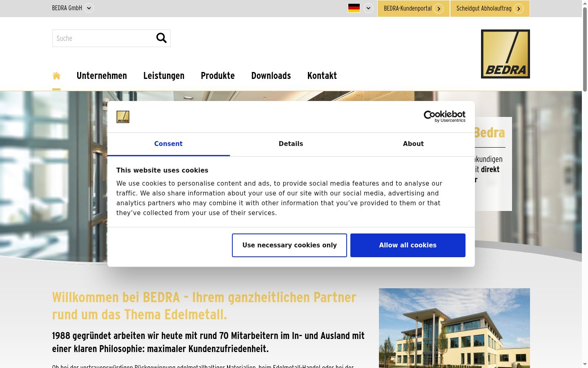Screen dimensions: 588x368
Task: Click the BEDRA gold logo in header
Action: point(505,54)
